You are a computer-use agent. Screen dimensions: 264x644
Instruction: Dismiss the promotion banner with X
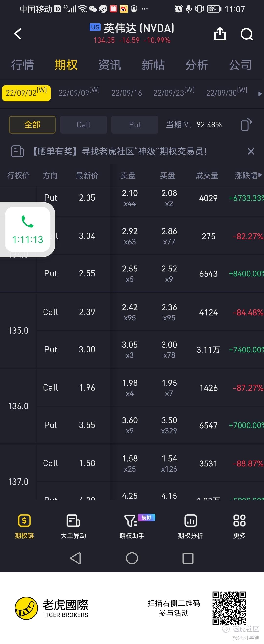pyautogui.click(x=251, y=151)
